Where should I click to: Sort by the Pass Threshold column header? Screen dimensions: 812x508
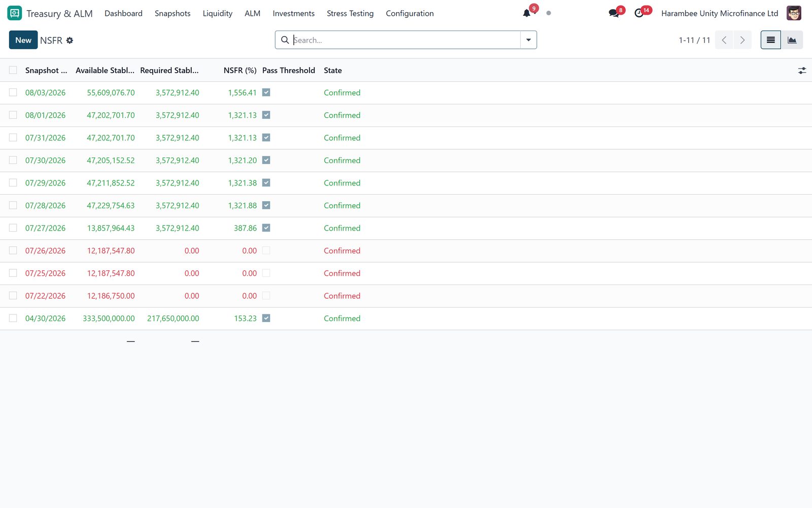[x=288, y=71]
